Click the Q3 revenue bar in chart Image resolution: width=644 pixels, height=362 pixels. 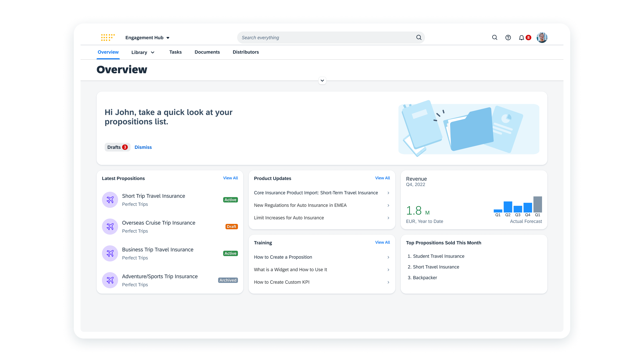point(518,209)
